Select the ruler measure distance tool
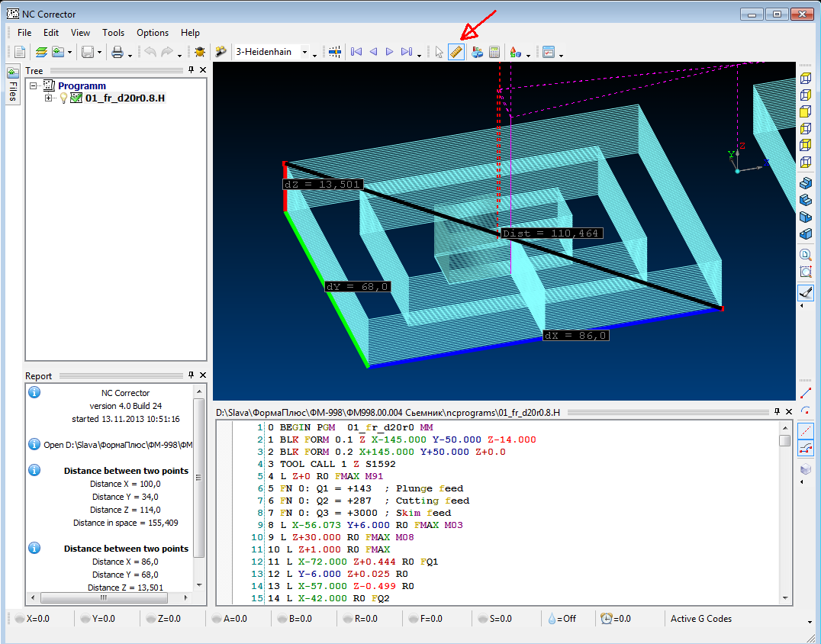821x644 pixels. click(x=456, y=52)
